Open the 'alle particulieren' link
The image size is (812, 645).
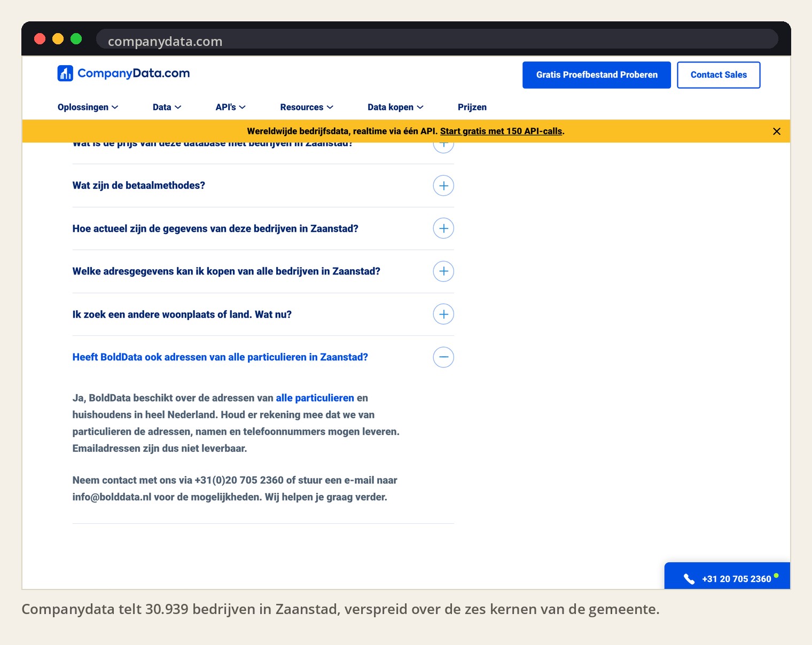tap(315, 398)
